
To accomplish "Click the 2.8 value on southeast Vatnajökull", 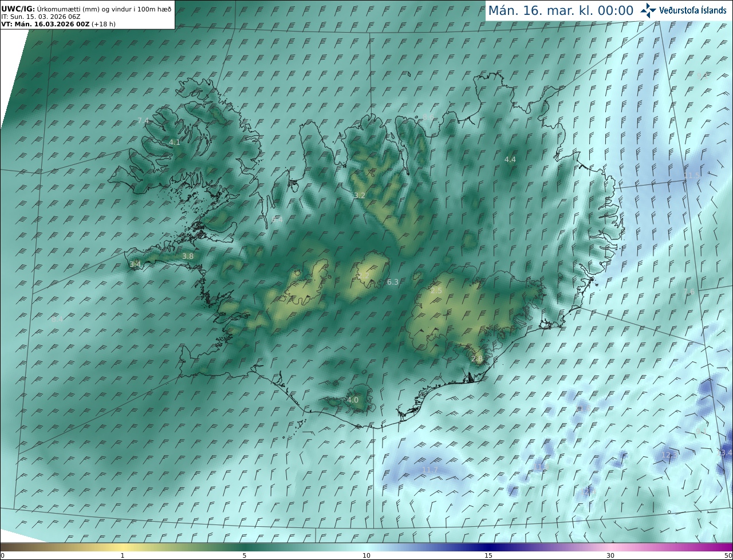I will coord(478,358).
